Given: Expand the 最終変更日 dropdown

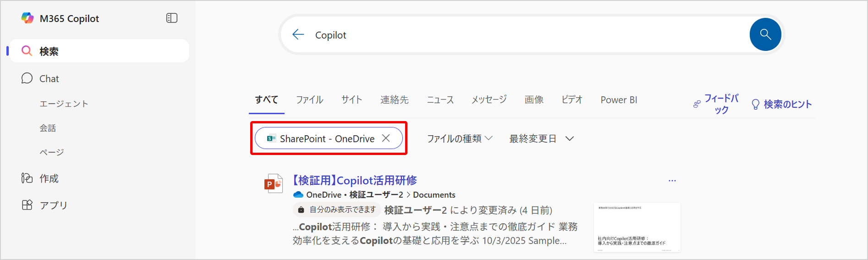Looking at the screenshot, I should [x=541, y=138].
